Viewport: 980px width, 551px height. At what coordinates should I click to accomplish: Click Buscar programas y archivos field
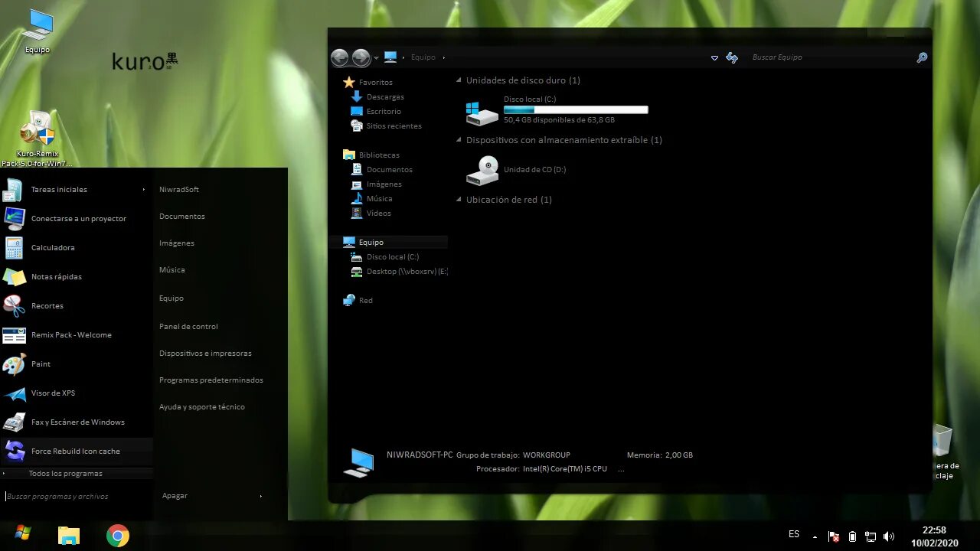(77, 496)
